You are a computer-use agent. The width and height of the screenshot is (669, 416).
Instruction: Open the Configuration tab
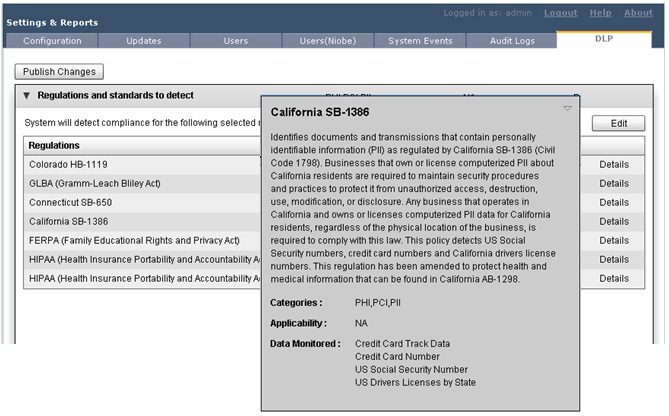point(52,41)
